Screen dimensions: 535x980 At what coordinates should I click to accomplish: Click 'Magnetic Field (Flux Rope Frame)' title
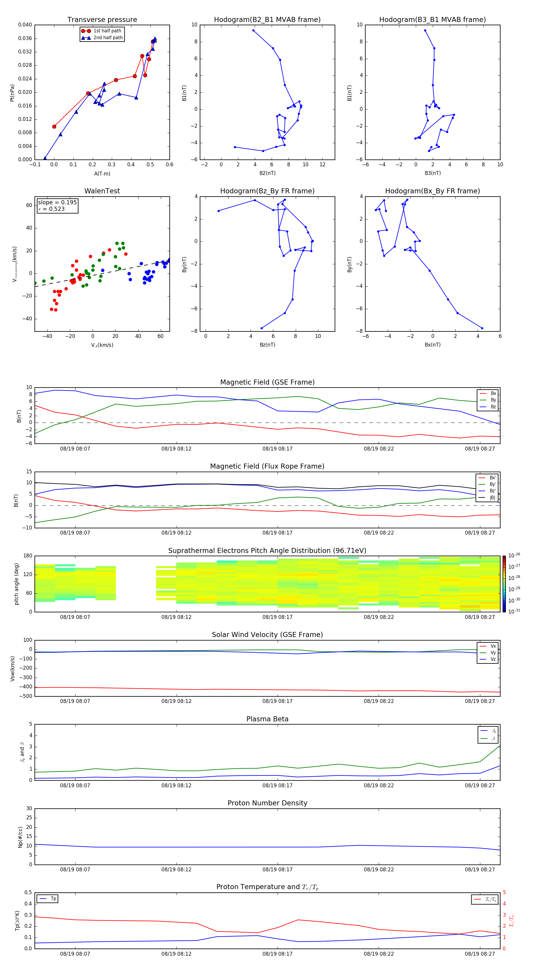coord(267,467)
